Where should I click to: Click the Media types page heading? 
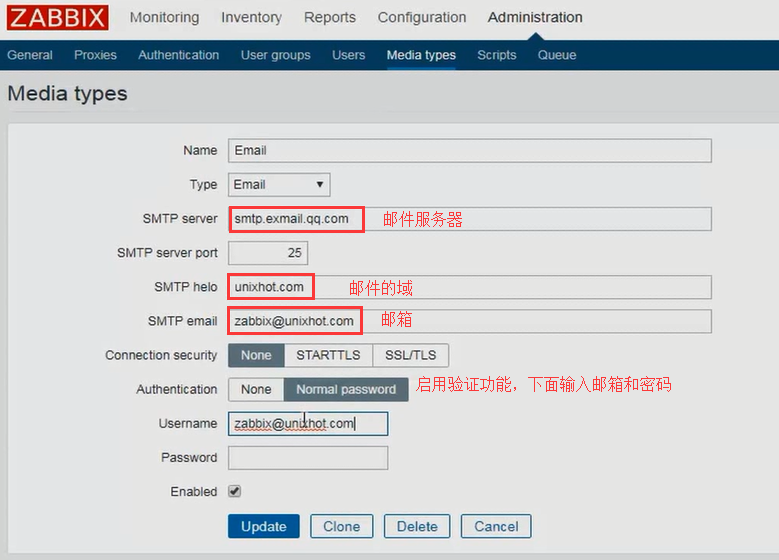[68, 94]
